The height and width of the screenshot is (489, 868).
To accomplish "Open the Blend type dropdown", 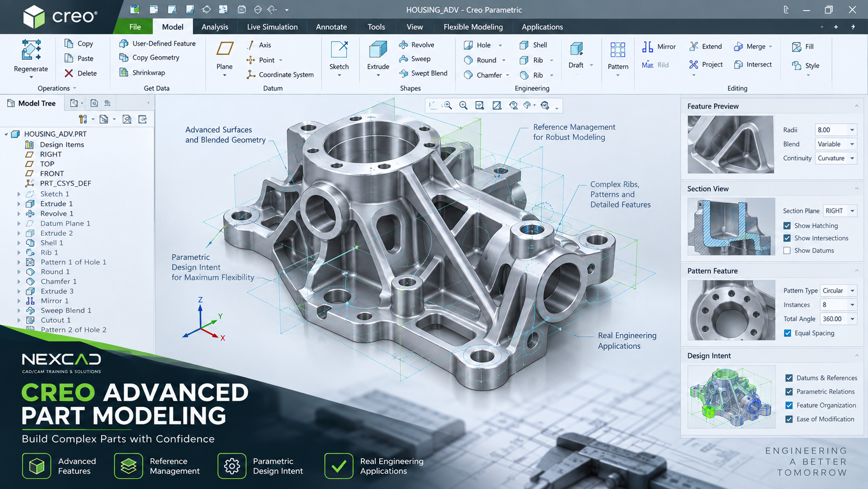I will 852,144.
